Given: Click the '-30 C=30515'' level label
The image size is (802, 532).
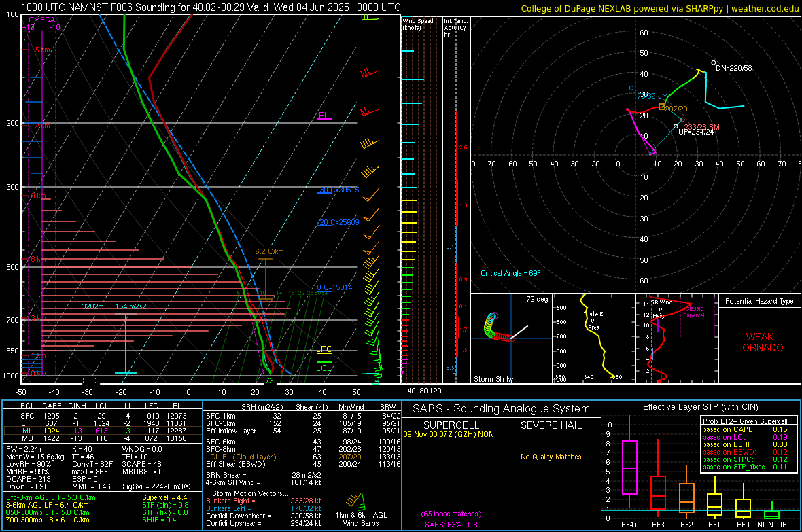Looking at the screenshot, I should click(338, 190).
